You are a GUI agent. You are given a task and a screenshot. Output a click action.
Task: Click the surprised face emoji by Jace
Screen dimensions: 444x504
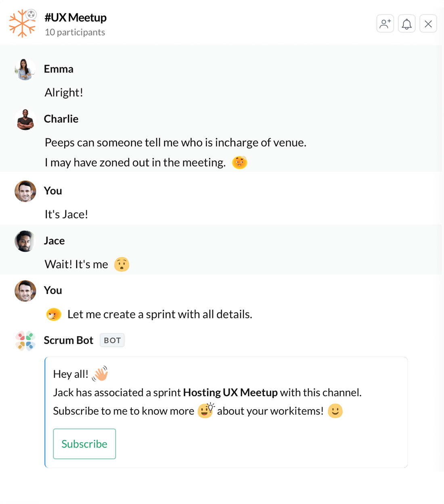121,265
